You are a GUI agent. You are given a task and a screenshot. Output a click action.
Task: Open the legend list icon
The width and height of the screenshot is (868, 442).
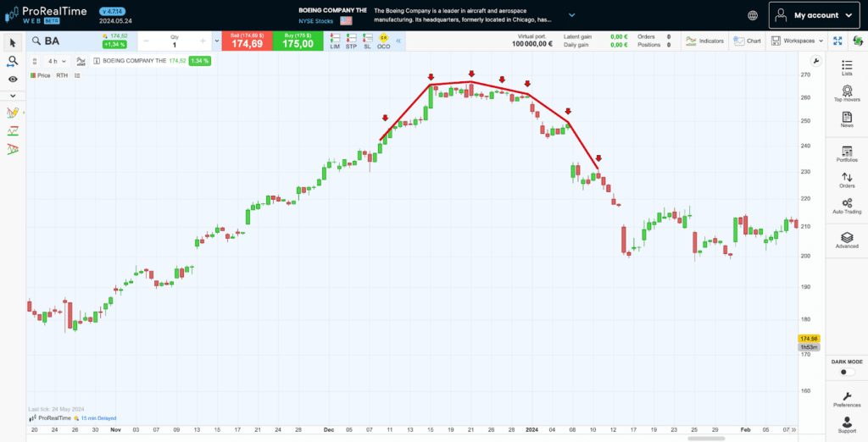77,75
